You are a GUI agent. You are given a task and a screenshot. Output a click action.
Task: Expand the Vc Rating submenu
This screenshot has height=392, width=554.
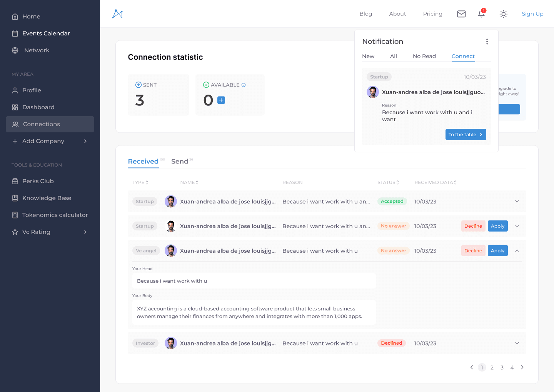[50, 232]
